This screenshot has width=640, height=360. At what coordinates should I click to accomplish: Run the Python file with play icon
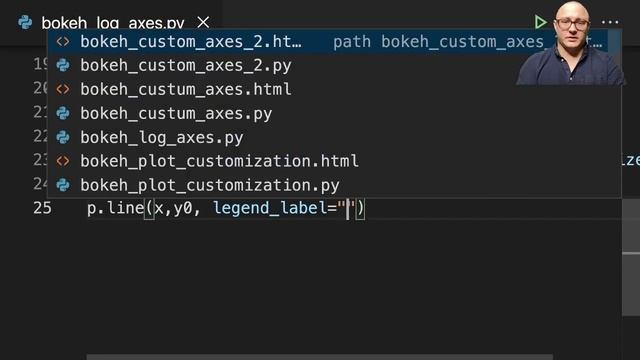(540, 22)
